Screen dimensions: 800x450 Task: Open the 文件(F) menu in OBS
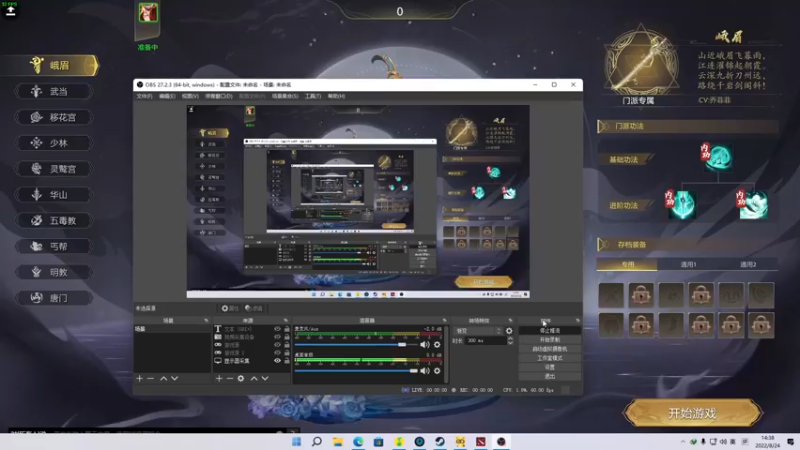pos(144,96)
